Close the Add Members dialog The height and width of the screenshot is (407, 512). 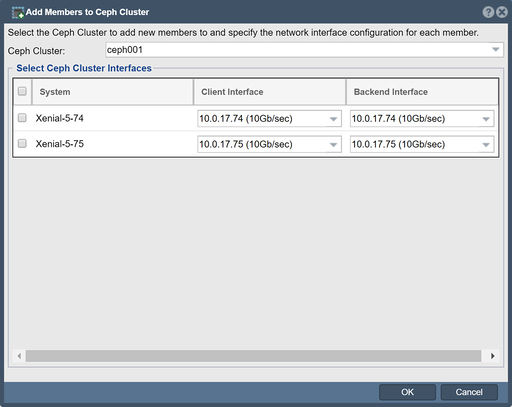point(502,12)
